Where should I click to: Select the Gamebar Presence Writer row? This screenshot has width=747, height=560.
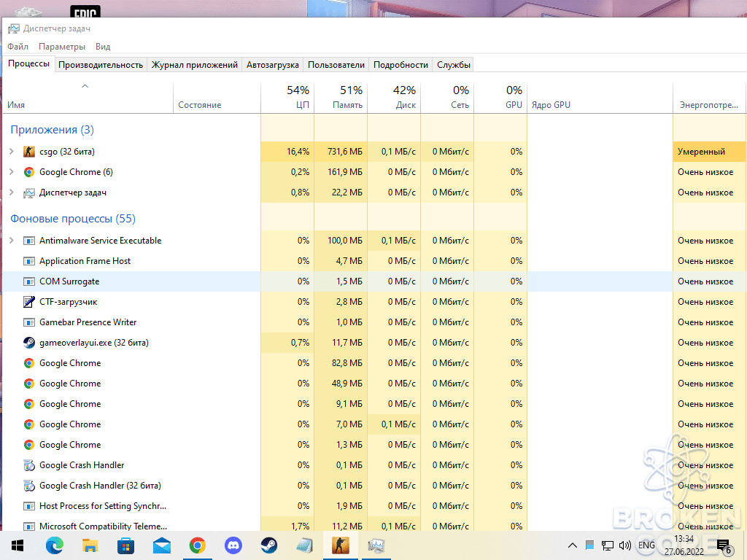374,322
